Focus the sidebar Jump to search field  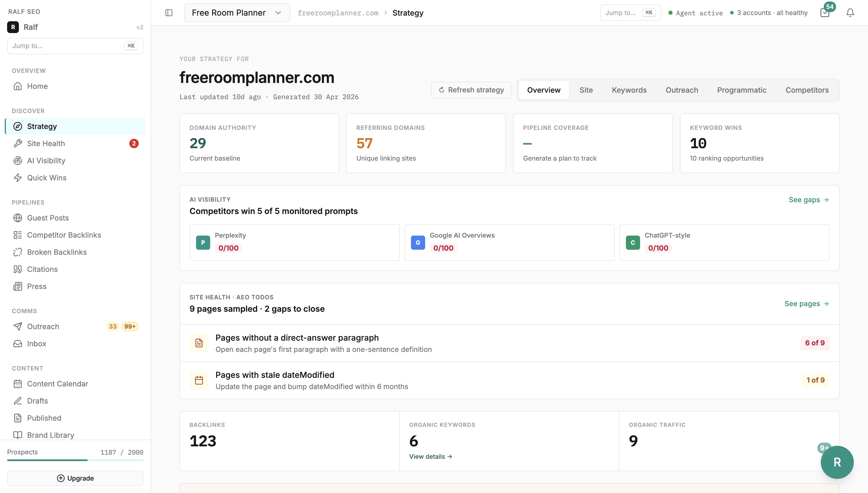click(75, 46)
